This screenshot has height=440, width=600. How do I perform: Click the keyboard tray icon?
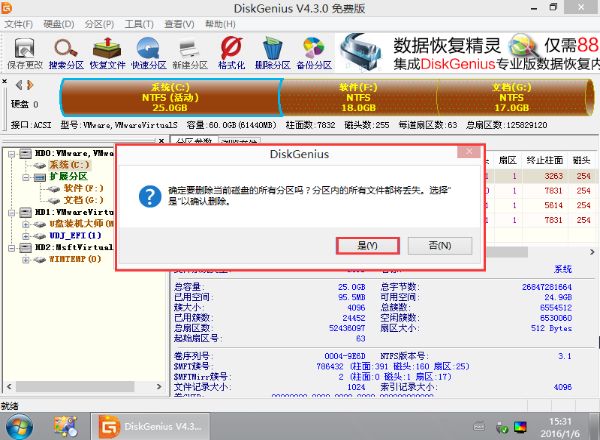coord(479,427)
